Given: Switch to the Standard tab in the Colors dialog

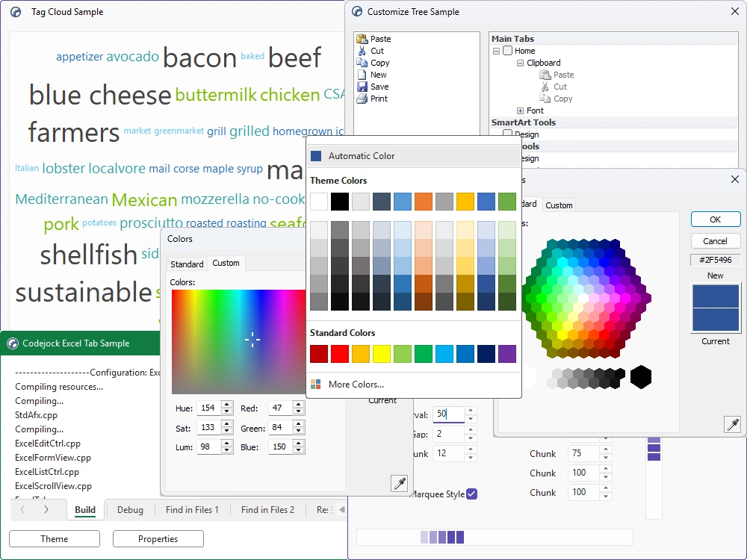Looking at the screenshot, I should [x=187, y=264].
